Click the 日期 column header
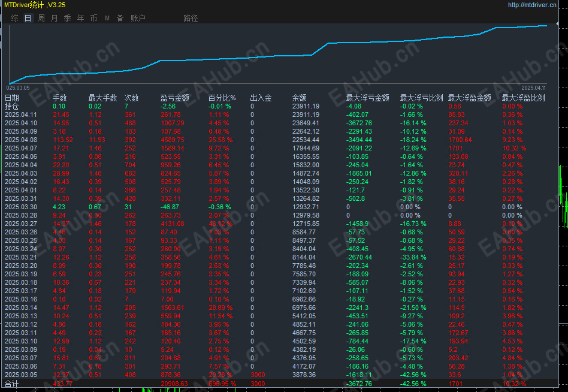The image size is (568, 392). coord(11,98)
